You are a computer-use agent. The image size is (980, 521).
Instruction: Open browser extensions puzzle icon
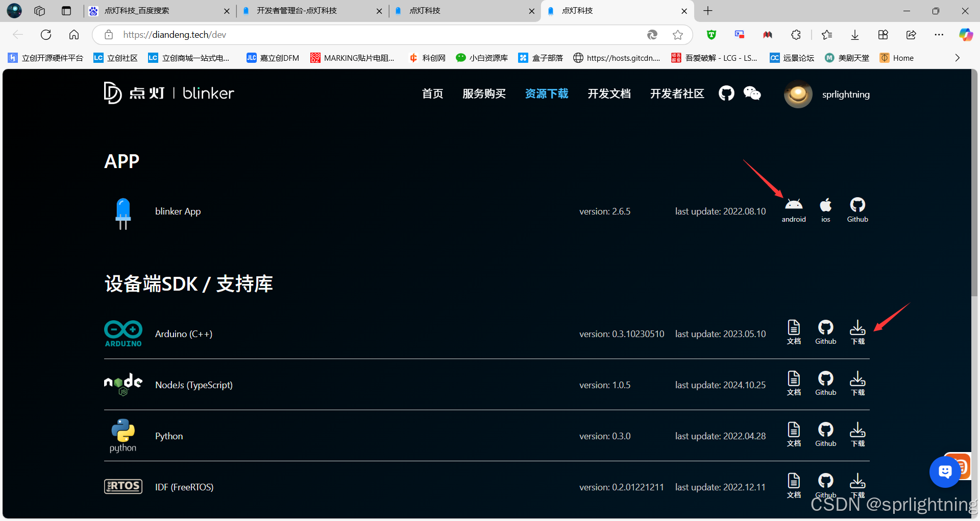[796, 35]
